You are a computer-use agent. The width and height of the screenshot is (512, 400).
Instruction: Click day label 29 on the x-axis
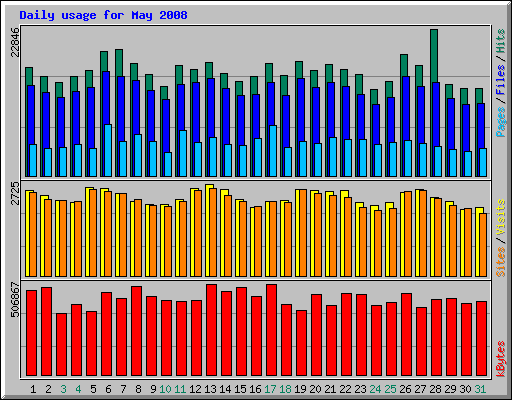[x=450, y=389]
